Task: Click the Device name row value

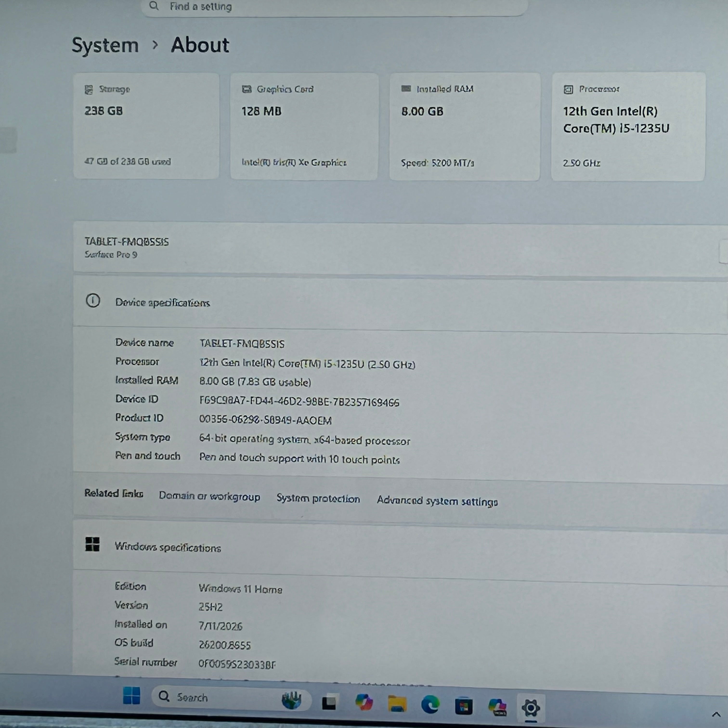Action: pyautogui.click(x=242, y=343)
